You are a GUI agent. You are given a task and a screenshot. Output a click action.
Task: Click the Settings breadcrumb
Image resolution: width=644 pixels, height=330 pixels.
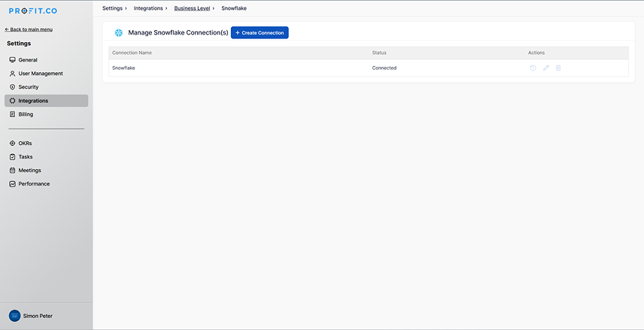112,8
